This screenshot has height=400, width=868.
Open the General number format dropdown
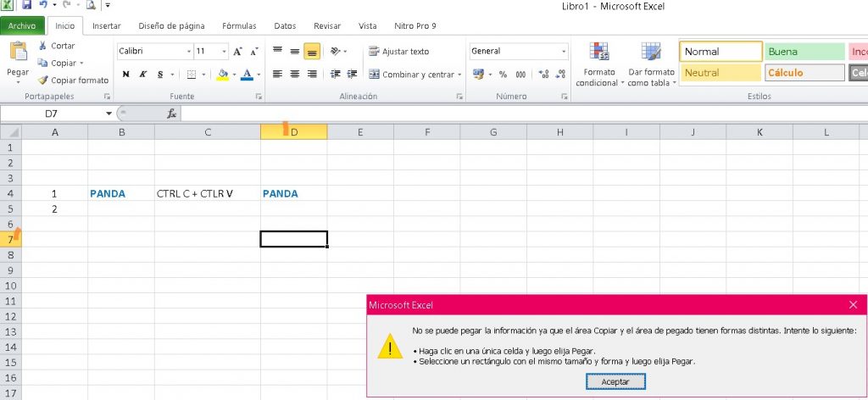click(564, 52)
